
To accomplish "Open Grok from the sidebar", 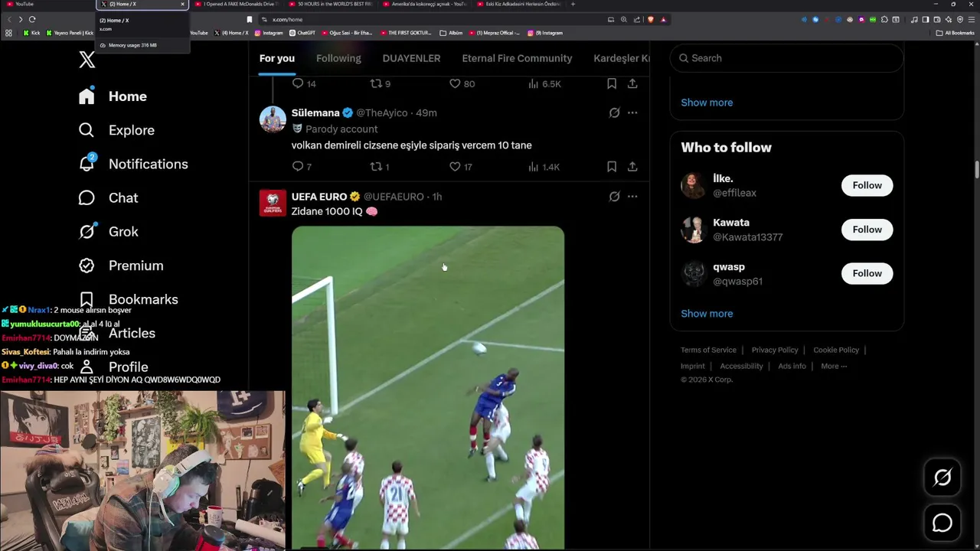I will (108, 231).
